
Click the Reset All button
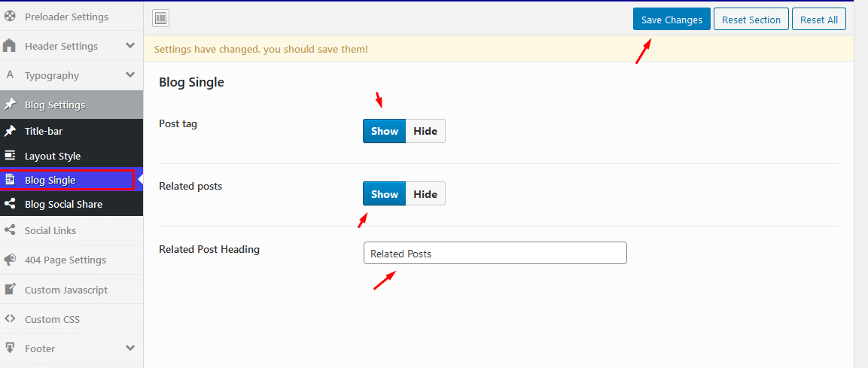point(818,20)
